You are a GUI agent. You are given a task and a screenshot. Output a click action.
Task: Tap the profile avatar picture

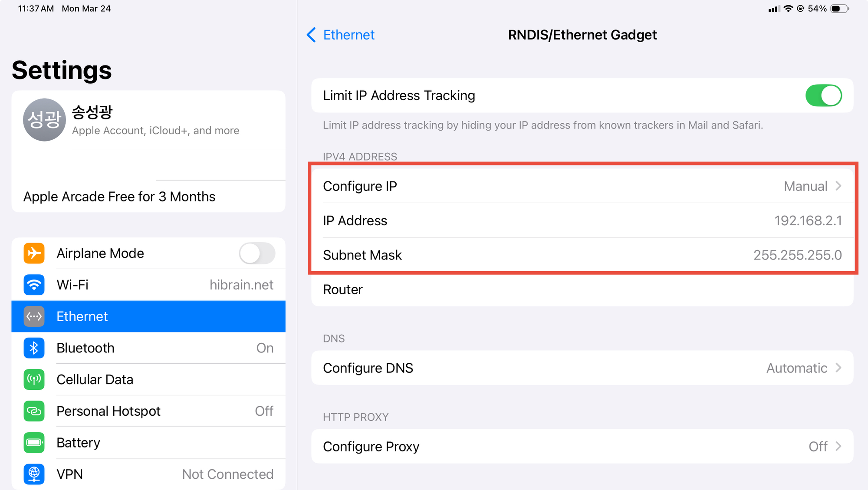click(x=44, y=120)
